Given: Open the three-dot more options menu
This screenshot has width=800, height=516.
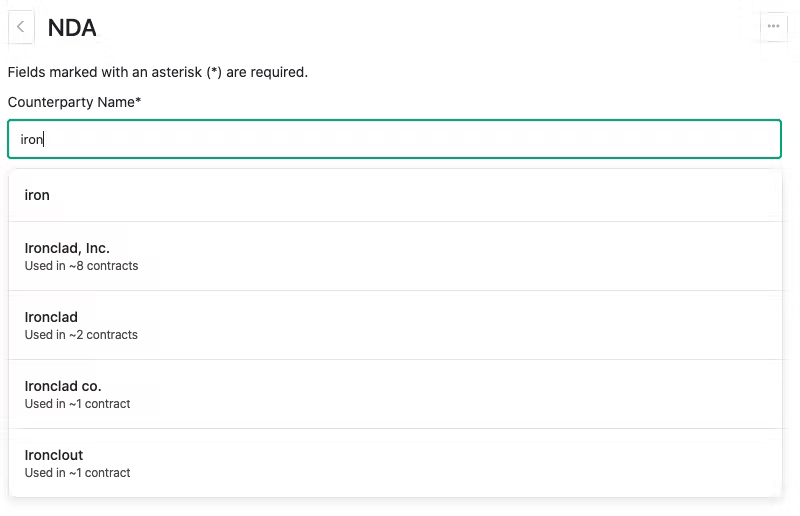Looking at the screenshot, I should click(x=773, y=26).
